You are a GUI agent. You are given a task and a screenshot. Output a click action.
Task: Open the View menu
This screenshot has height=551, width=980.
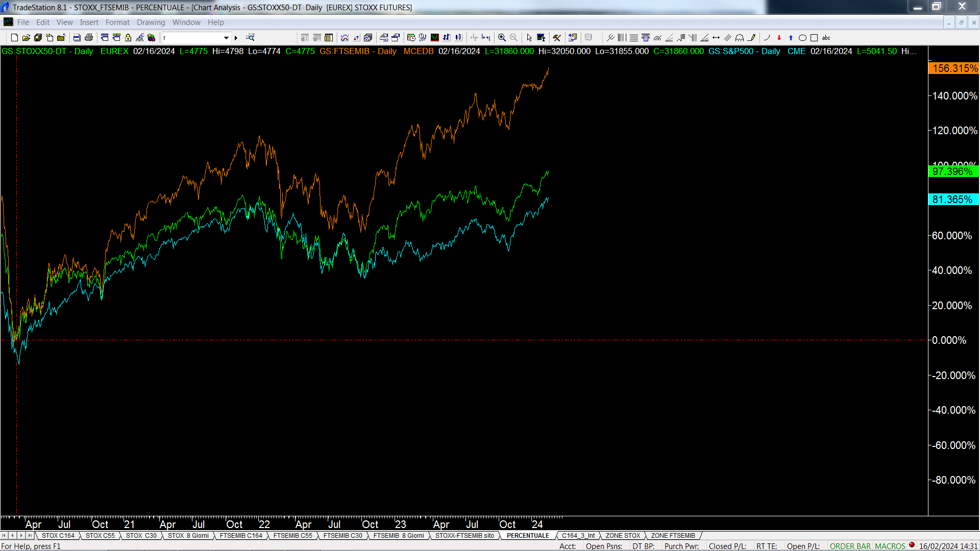click(x=65, y=22)
